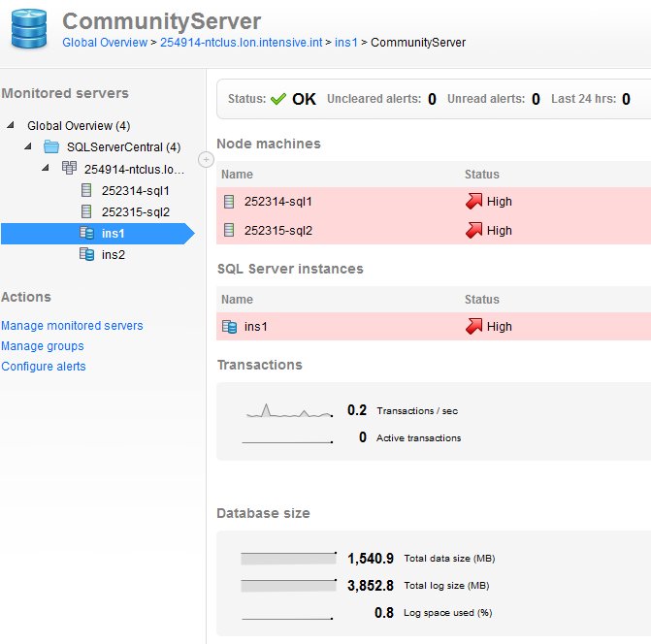Collapse the 254914-ntclus cluster node
This screenshot has height=644, width=651.
[x=48, y=169]
